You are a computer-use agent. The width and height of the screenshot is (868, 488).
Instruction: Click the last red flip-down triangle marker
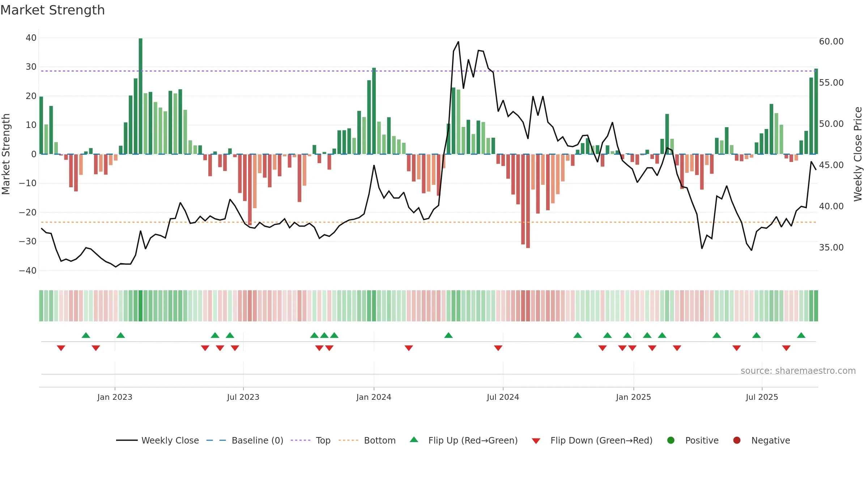click(x=786, y=348)
